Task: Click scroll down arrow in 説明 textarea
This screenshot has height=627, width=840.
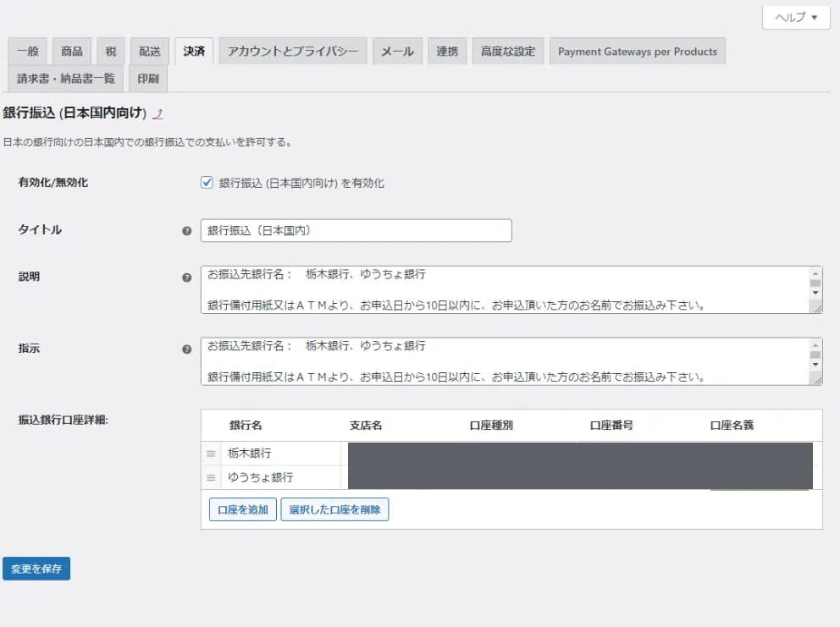Action: point(815,293)
